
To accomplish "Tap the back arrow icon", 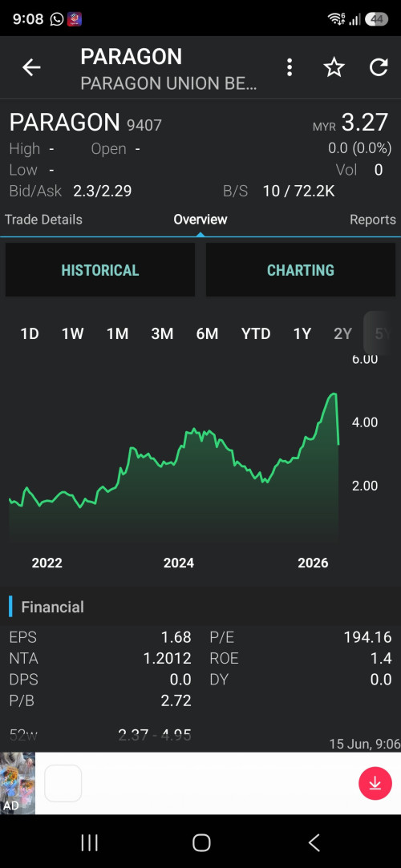I will tap(31, 67).
